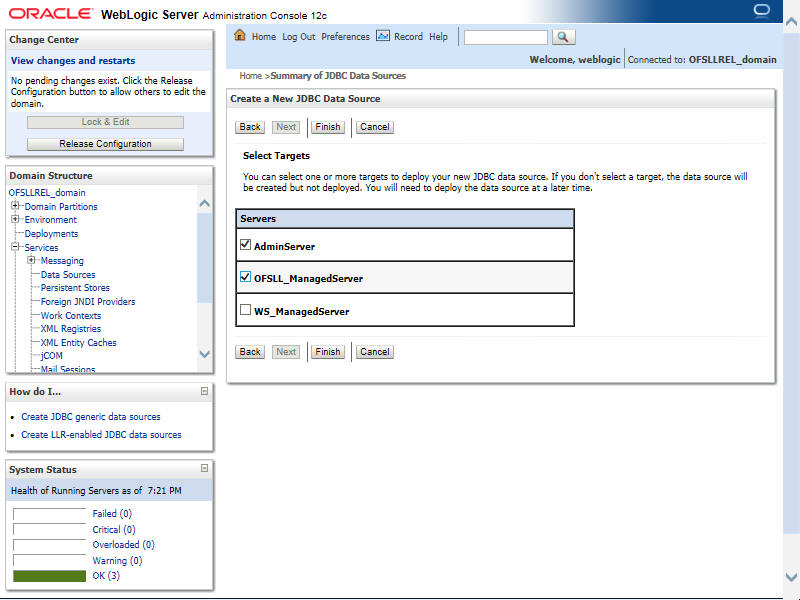The height and width of the screenshot is (600, 800).
Task: Click the OK (3) status link
Action: tap(106, 576)
